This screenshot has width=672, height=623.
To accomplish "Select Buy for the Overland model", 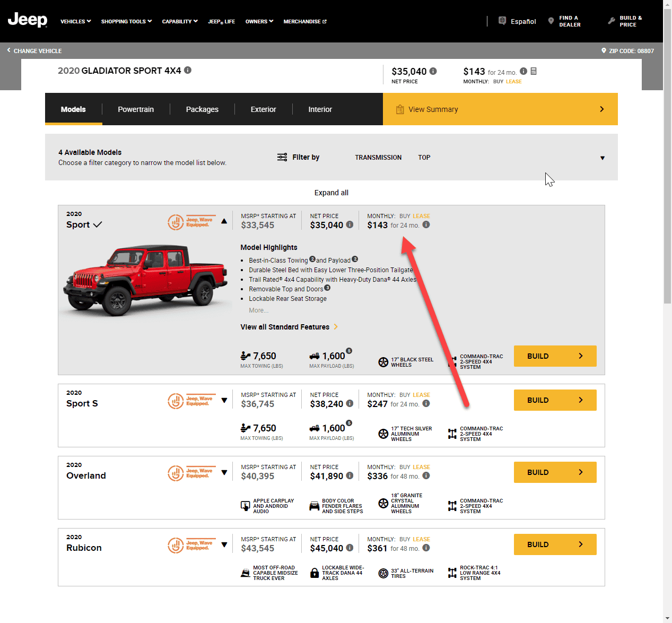I will click(x=405, y=467).
